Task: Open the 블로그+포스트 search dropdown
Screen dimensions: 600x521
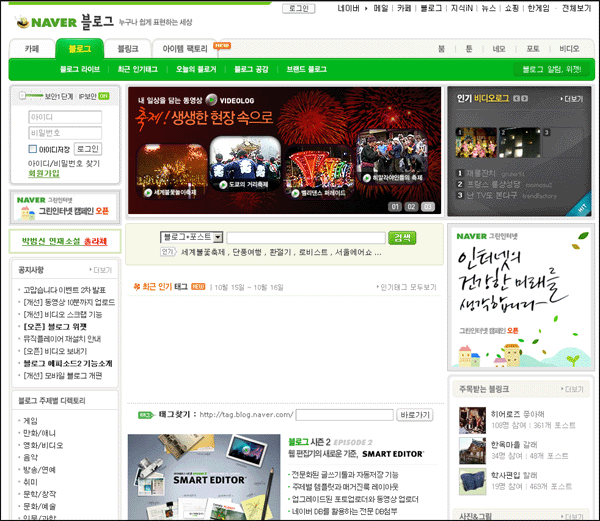Action: coord(191,237)
